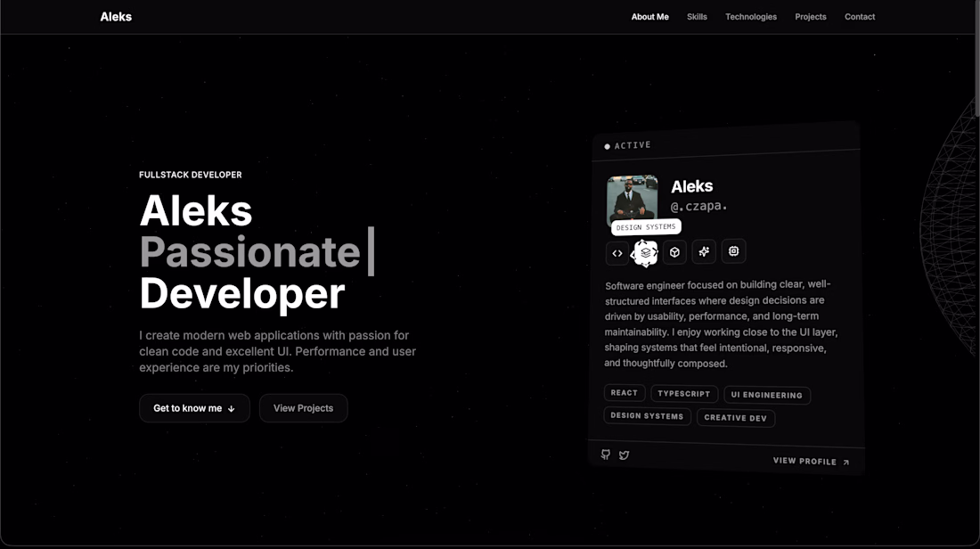Viewport: 980px width, 549px height.
Task: Open the GitHub icon link
Action: point(606,455)
